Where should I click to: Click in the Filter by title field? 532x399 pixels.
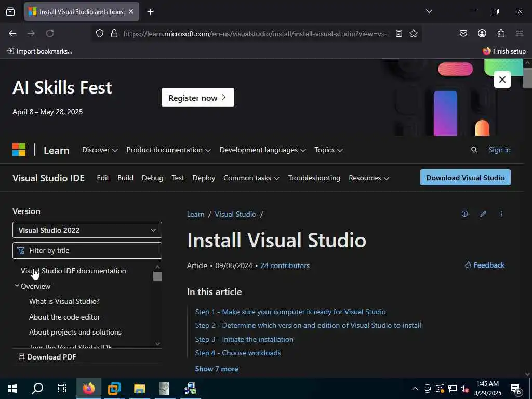point(87,250)
